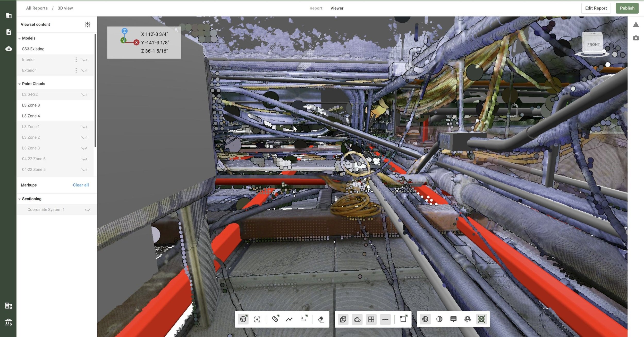Switch to the Report tab
Image resolution: width=644 pixels, height=337 pixels.
316,8
